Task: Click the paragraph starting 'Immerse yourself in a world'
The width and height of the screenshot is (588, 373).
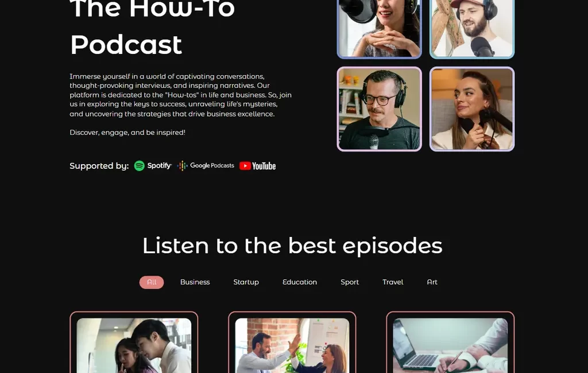Action: coord(180,95)
